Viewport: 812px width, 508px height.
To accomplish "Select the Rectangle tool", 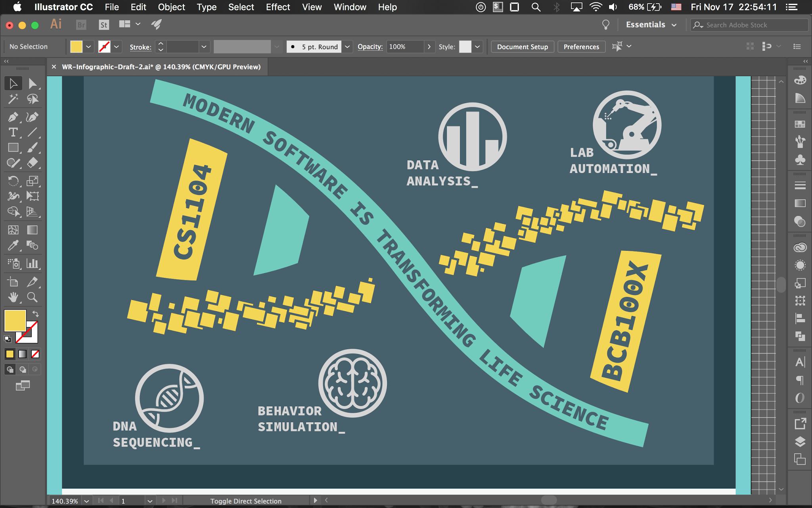I will point(13,148).
